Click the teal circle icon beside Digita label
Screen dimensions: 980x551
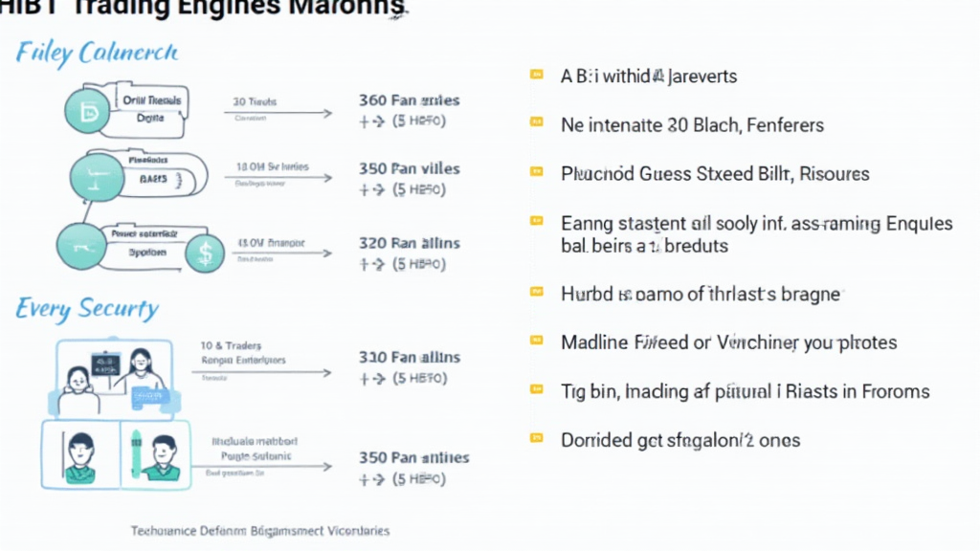coord(87,111)
